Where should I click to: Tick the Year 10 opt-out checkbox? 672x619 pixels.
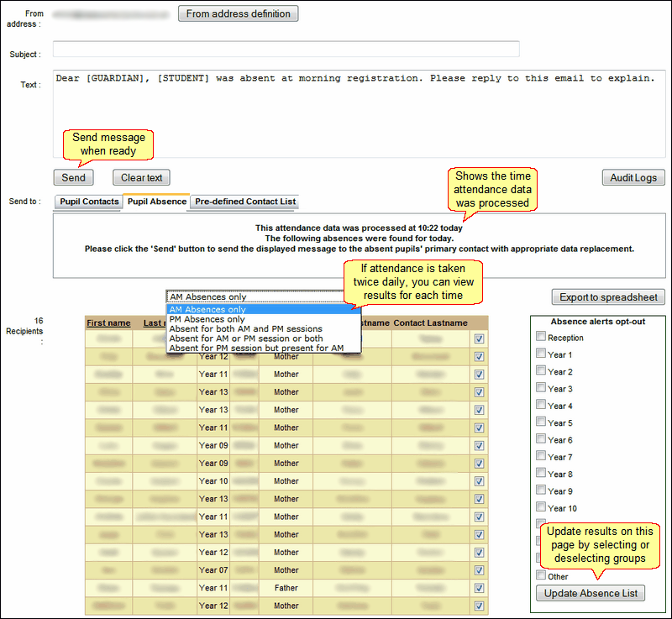click(x=541, y=507)
